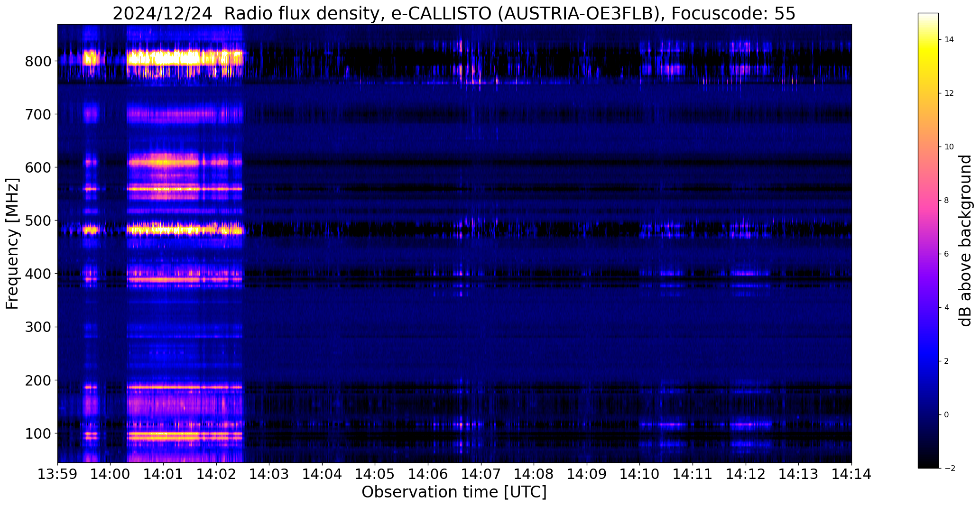Click the colorbar tick label 14
Screen dimensions: 980x506
click(949, 40)
